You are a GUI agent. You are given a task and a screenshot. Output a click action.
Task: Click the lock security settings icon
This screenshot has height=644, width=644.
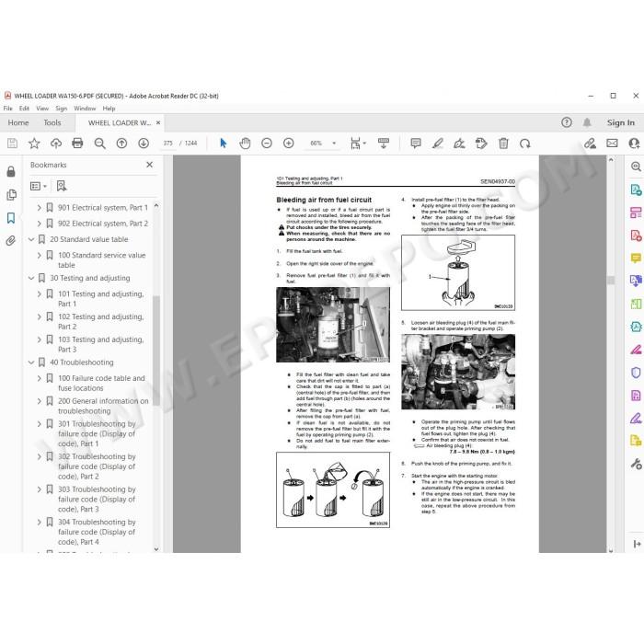pyautogui.click(x=11, y=171)
